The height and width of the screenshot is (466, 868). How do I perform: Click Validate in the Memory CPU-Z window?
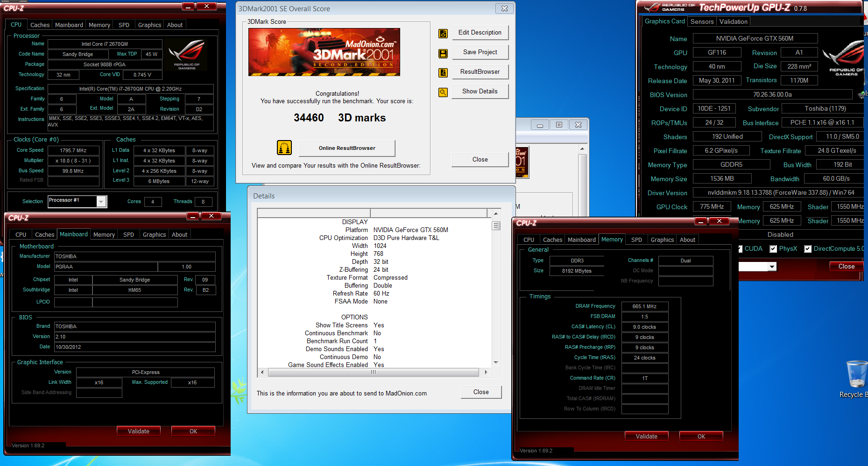(x=647, y=436)
